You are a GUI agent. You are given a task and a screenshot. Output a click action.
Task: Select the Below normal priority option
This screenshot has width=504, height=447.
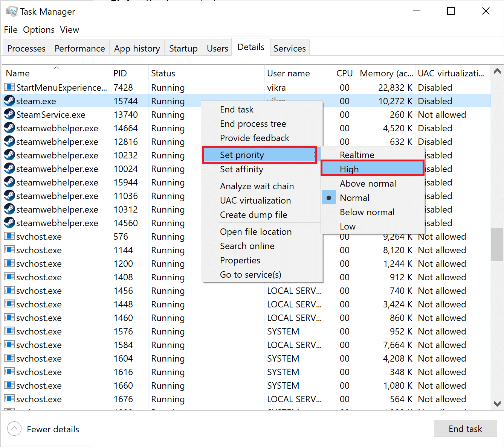pyautogui.click(x=367, y=212)
